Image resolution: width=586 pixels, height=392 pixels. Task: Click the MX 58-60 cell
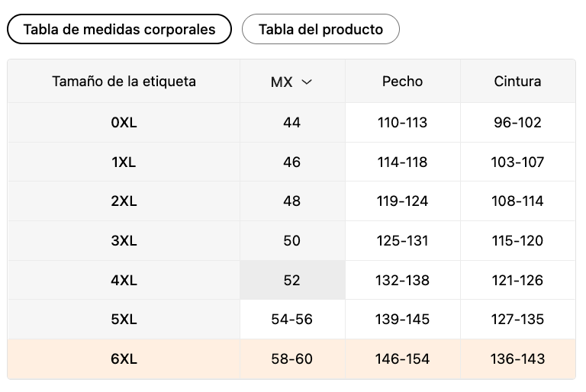pyautogui.click(x=292, y=358)
